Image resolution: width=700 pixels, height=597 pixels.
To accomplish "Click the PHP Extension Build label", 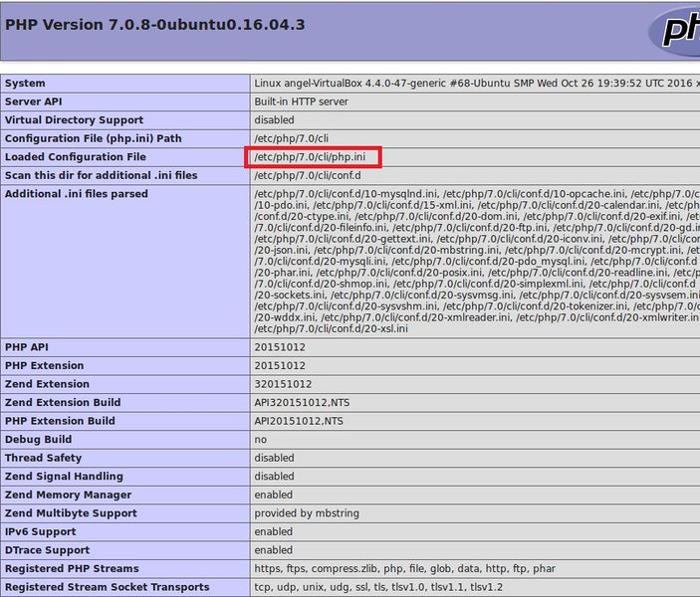I will 60,421.
